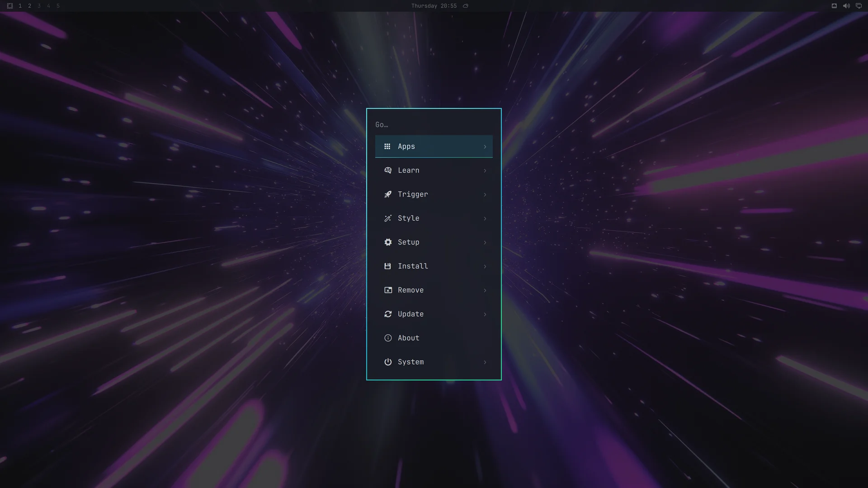Image resolution: width=868 pixels, height=488 pixels.
Task: Click the Setup gear icon
Action: point(388,242)
